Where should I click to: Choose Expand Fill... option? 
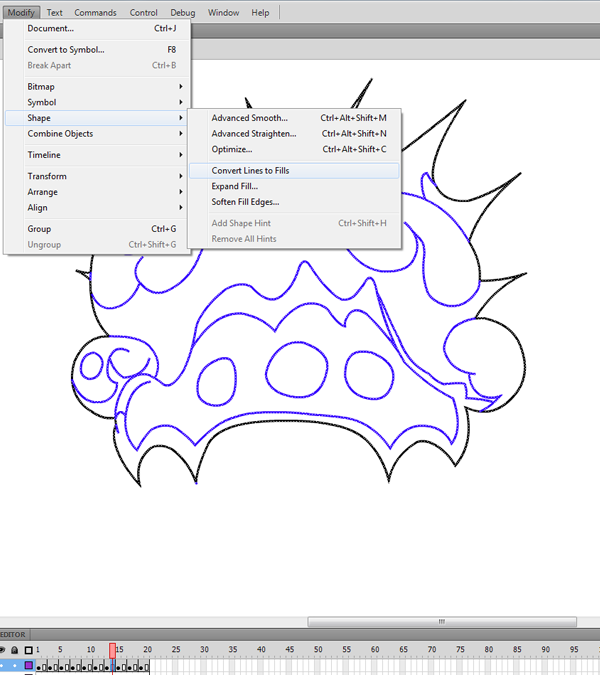pos(294,186)
